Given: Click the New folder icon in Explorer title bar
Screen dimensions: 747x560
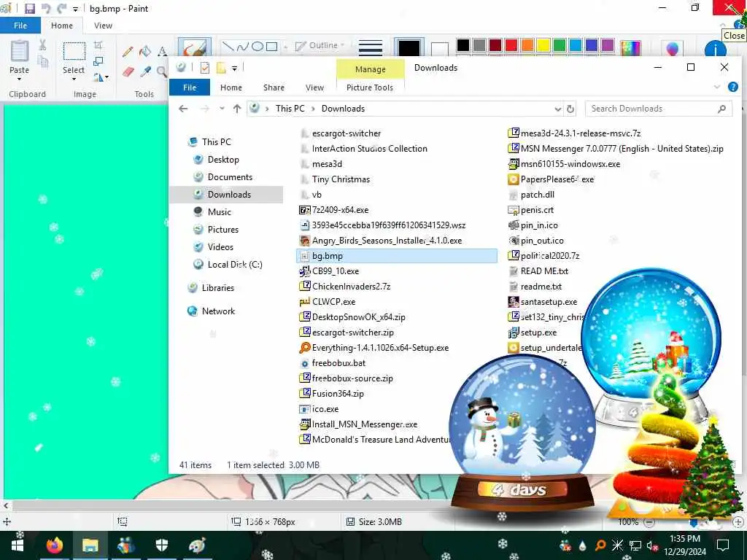Looking at the screenshot, I should click(221, 68).
